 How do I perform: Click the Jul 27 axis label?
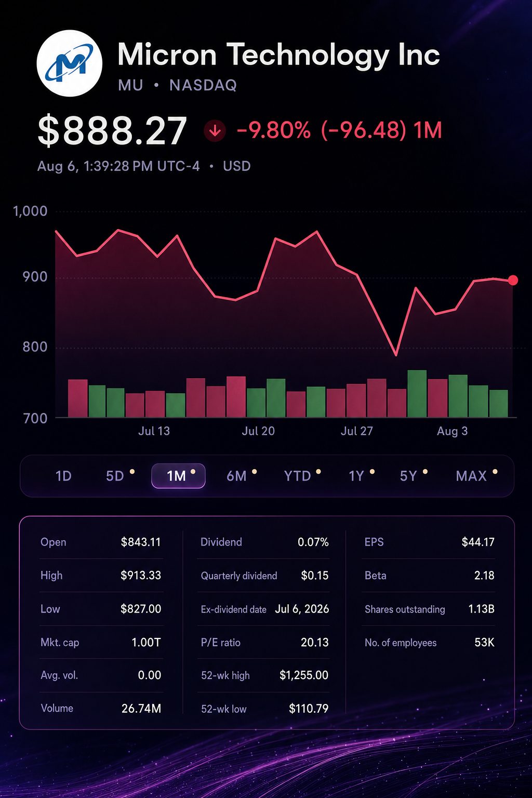click(357, 431)
